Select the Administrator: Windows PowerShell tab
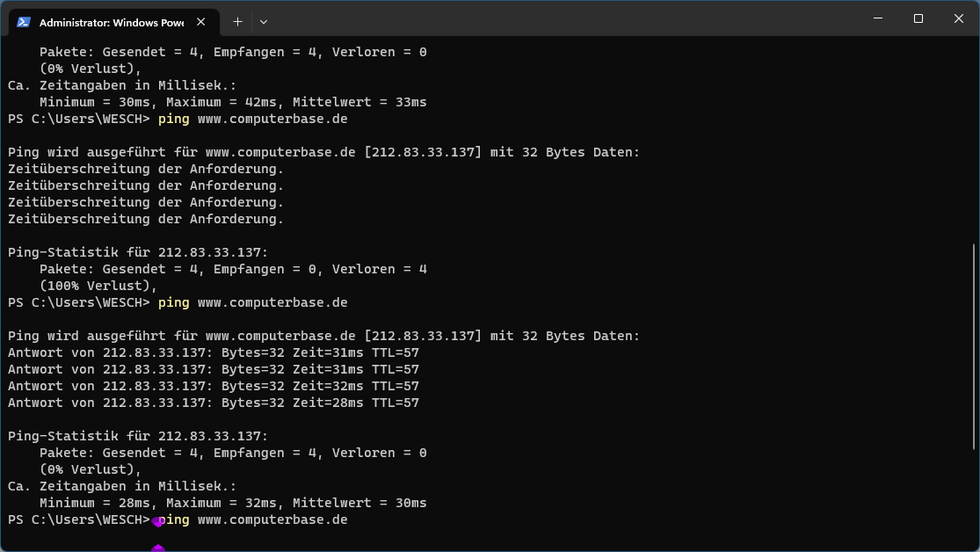 (x=113, y=22)
